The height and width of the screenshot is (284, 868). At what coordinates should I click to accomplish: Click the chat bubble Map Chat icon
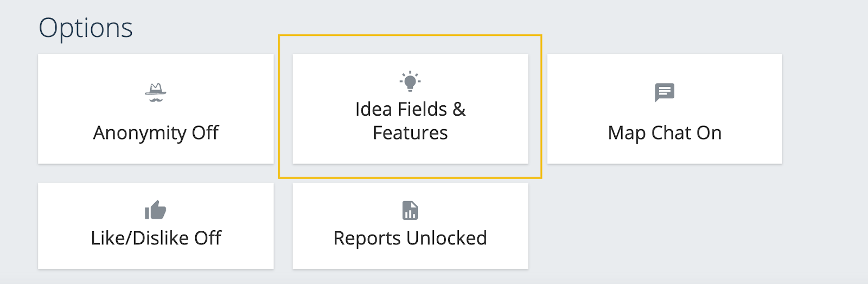click(x=665, y=92)
